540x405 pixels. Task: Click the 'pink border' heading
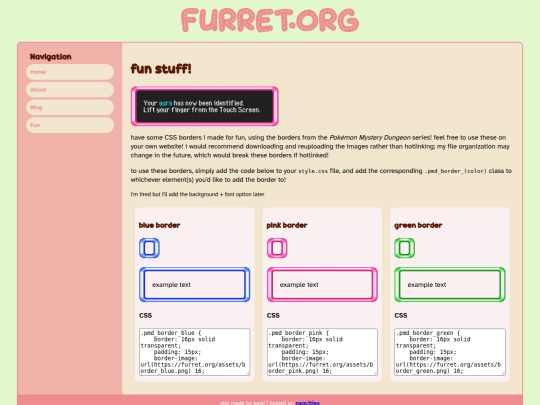click(287, 225)
